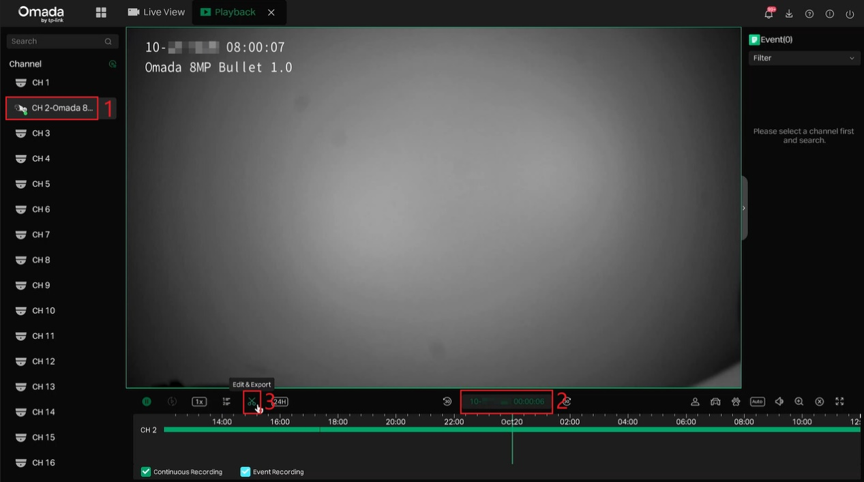
Task: Open the apps grid menu
Action: 101,12
